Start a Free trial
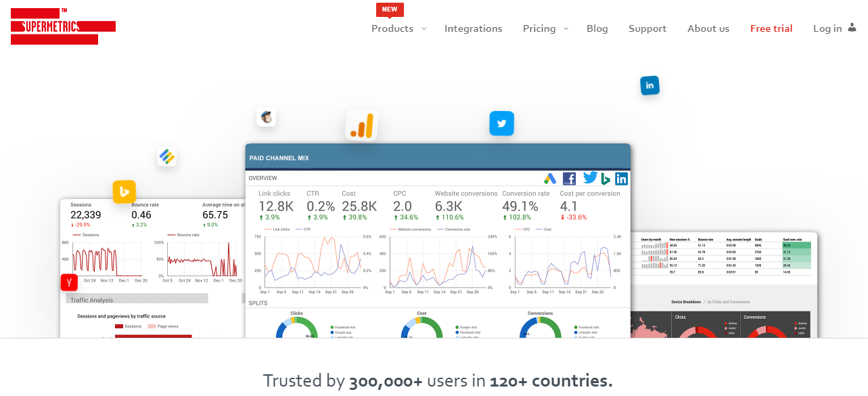Viewport: 868px width, 396px height. pos(771,28)
